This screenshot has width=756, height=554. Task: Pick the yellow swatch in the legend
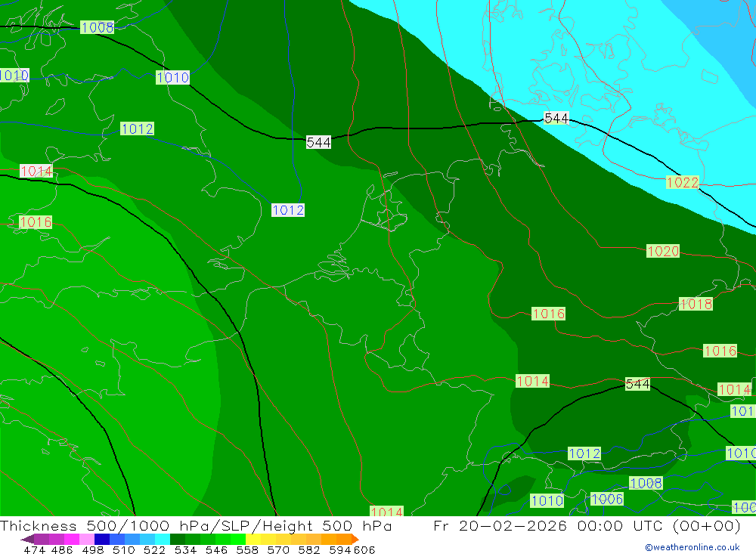(253, 539)
